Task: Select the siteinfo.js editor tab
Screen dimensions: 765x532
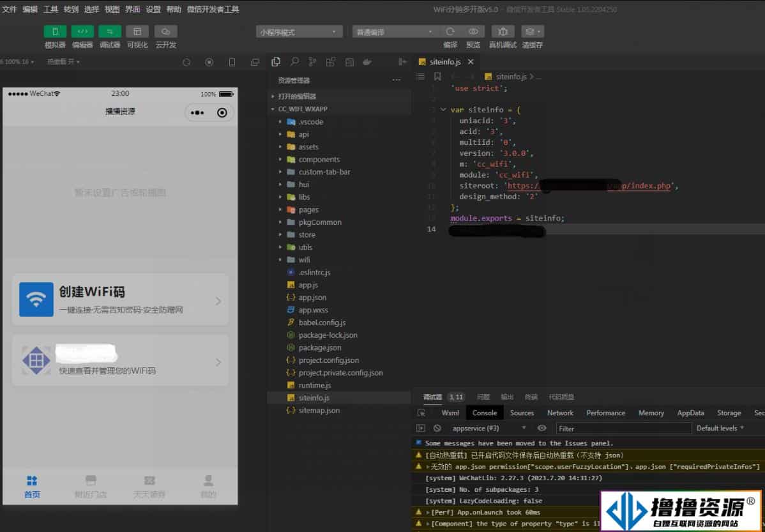Action: [x=445, y=62]
